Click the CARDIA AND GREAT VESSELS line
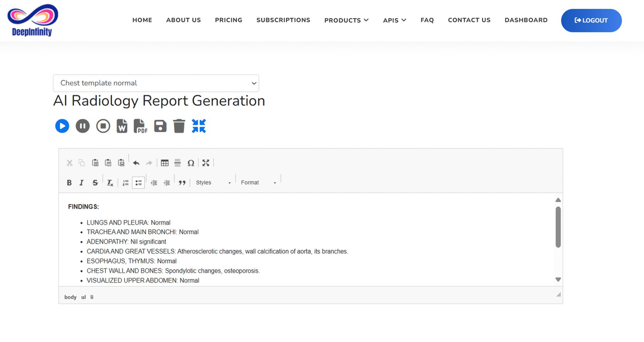 (217, 251)
